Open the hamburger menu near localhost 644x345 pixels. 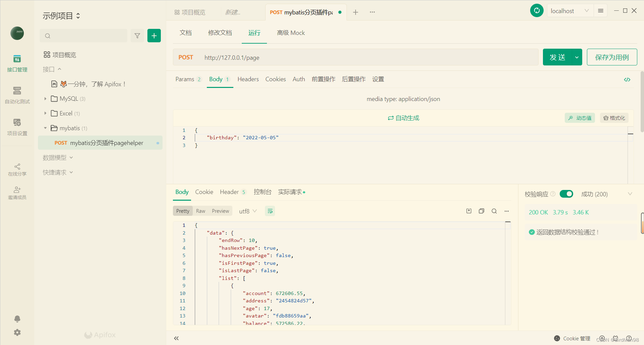click(x=601, y=11)
